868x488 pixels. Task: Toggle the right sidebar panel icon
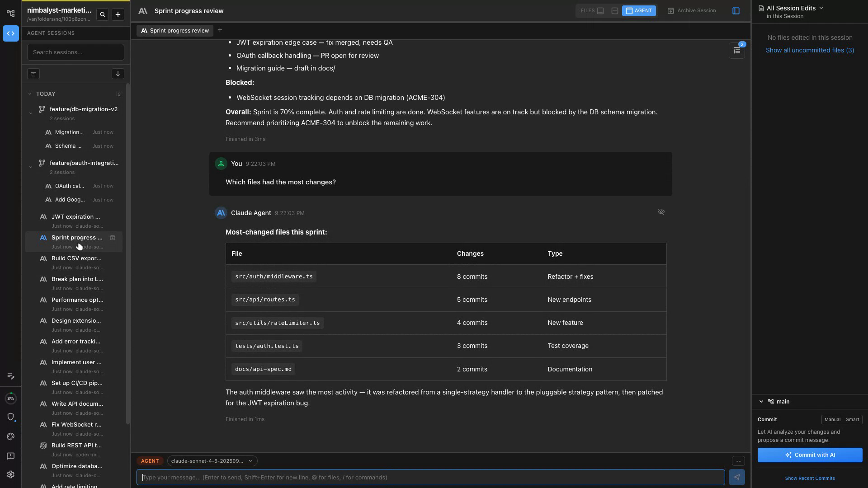pyautogui.click(x=736, y=11)
